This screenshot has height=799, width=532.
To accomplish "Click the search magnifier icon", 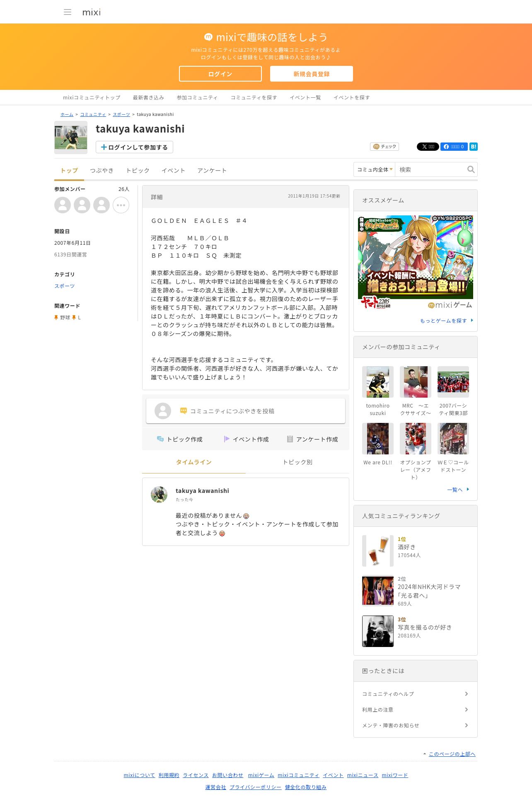I will [x=471, y=169].
